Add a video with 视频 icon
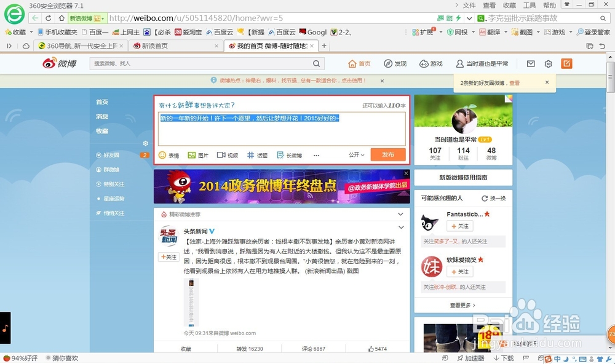Viewport: 615px width, 364px height. coord(228,156)
